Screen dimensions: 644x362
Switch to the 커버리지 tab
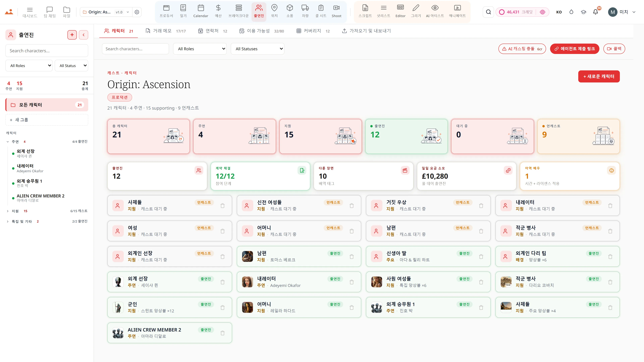point(313,31)
